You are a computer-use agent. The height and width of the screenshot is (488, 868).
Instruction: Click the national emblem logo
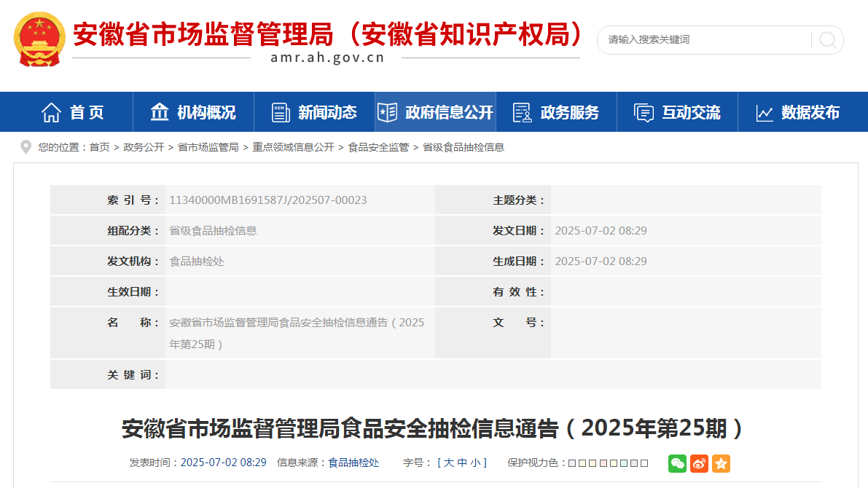[39, 39]
